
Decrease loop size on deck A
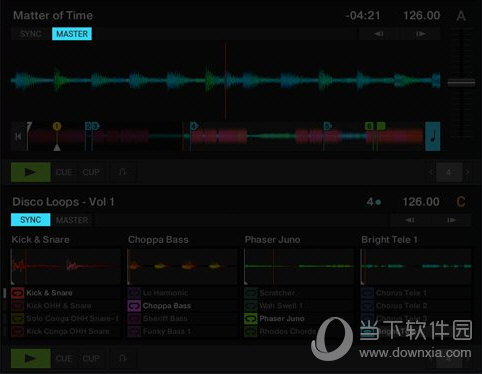(431, 172)
